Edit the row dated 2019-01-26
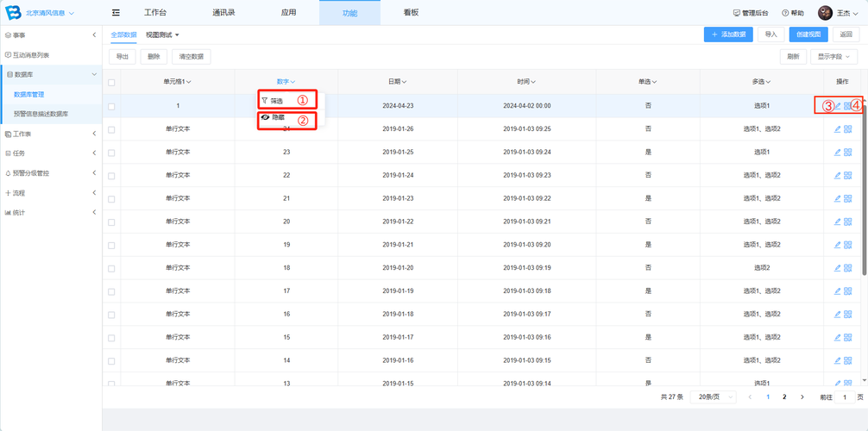The image size is (868, 431). [837, 129]
